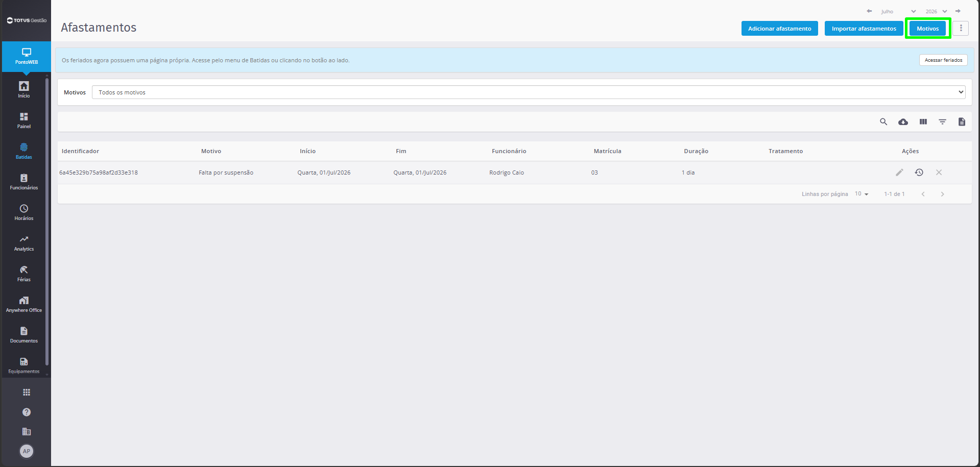Viewport: 980px width, 467px height.
Task: Click the Motivos button
Action: click(x=928, y=29)
